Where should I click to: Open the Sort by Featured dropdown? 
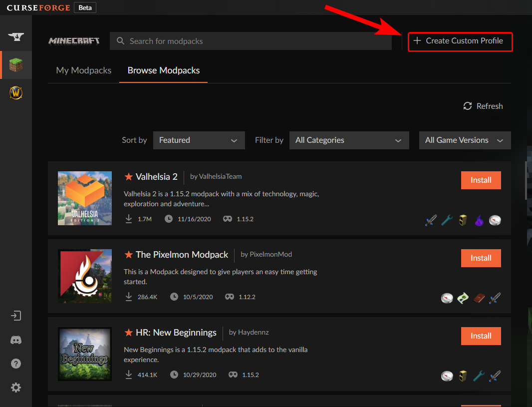coord(199,140)
